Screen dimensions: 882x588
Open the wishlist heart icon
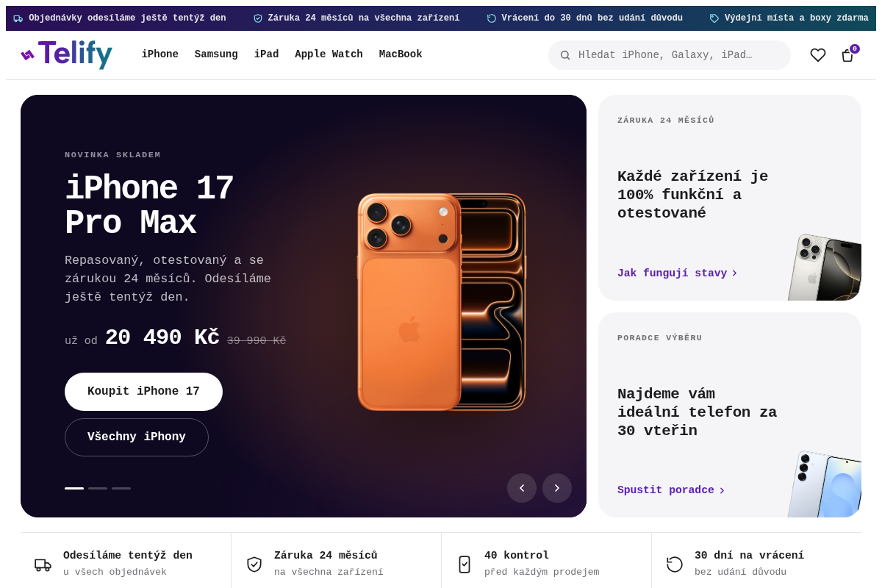coord(818,55)
